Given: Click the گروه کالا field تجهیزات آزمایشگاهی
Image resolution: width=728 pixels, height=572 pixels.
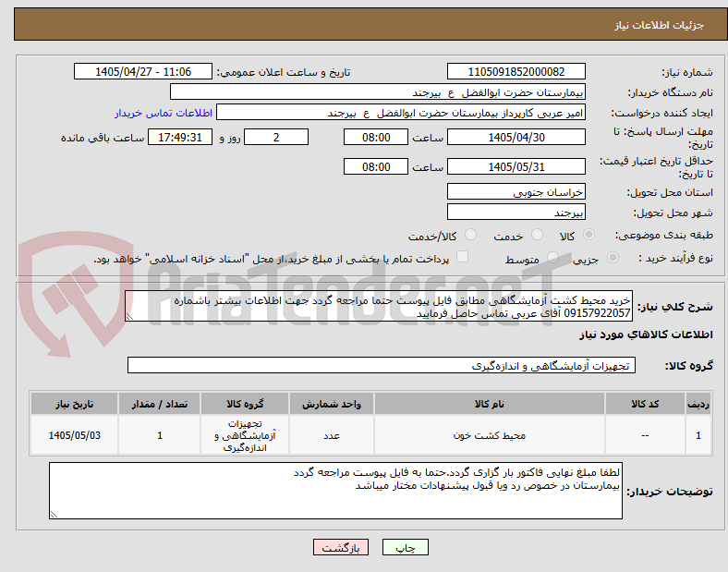Looking at the screenshot, I should coord(382,365).
